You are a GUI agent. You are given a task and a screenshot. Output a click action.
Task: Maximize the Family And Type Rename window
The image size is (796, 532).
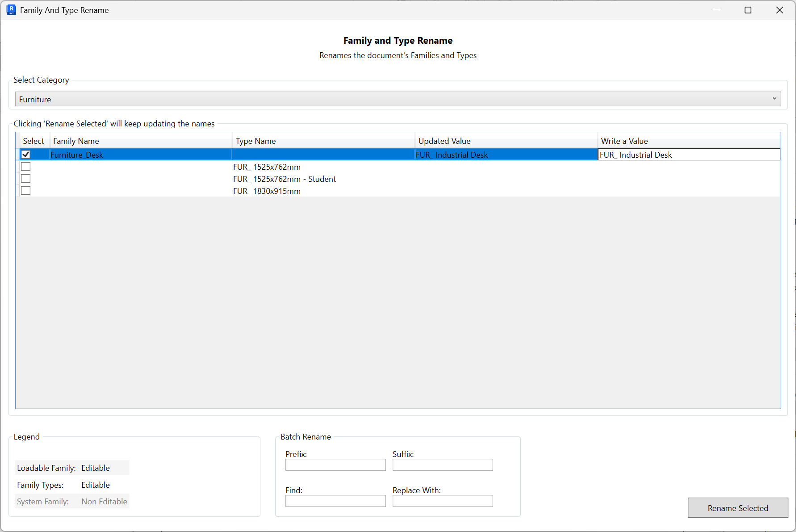pos(748,10)
